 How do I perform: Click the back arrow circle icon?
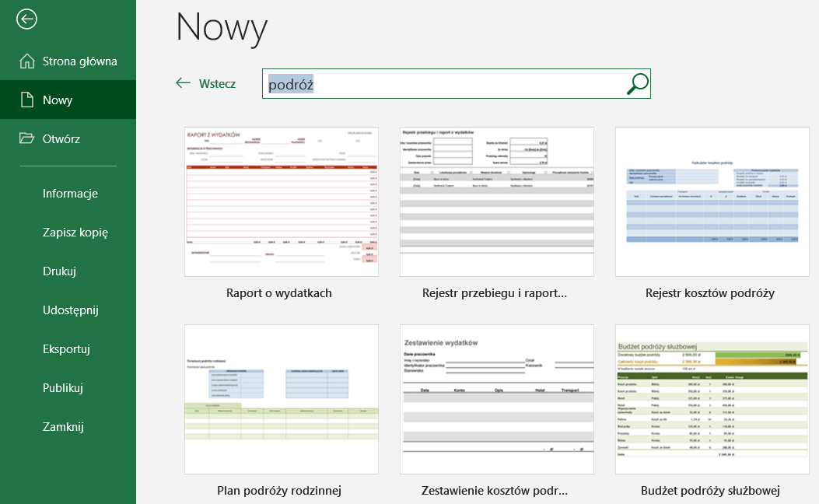coord(26,19)
